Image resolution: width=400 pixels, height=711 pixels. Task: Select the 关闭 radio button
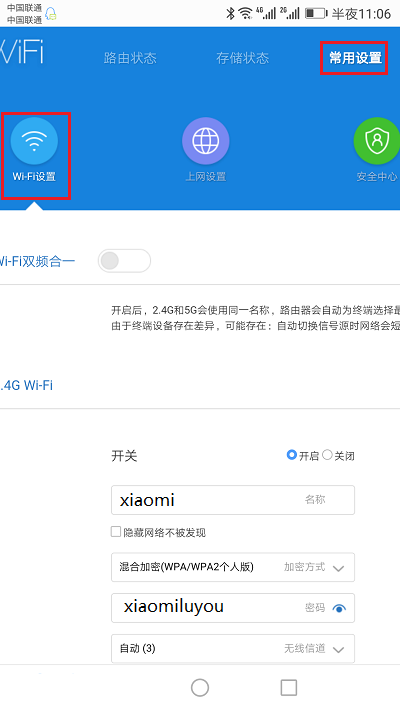click(327, 455)
